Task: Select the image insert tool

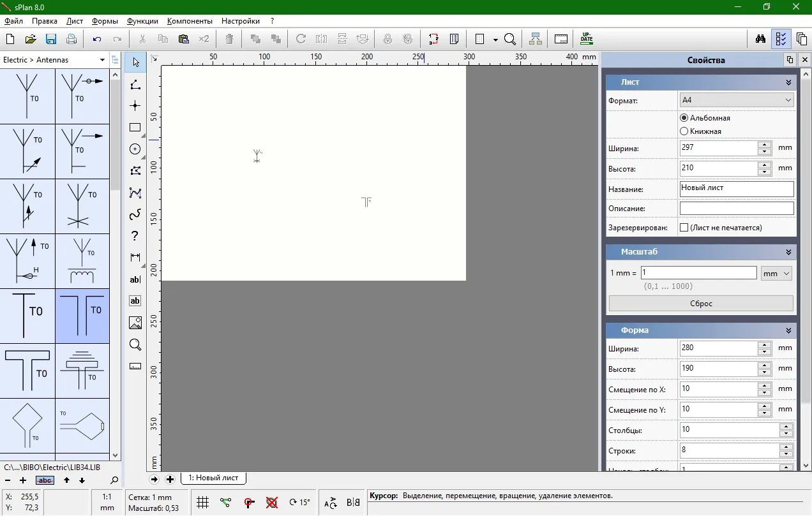Action: [x=135, y=323]
